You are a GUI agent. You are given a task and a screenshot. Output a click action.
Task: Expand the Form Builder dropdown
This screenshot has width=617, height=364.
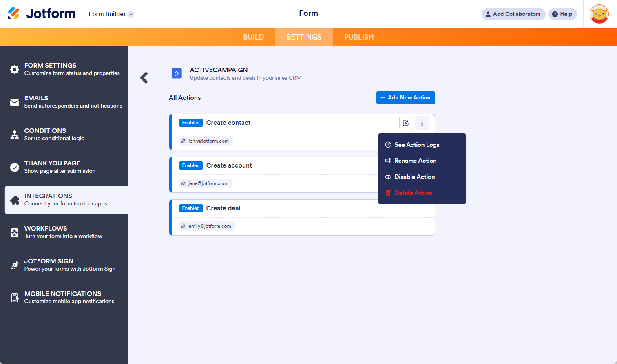click(x=111, y=14)
